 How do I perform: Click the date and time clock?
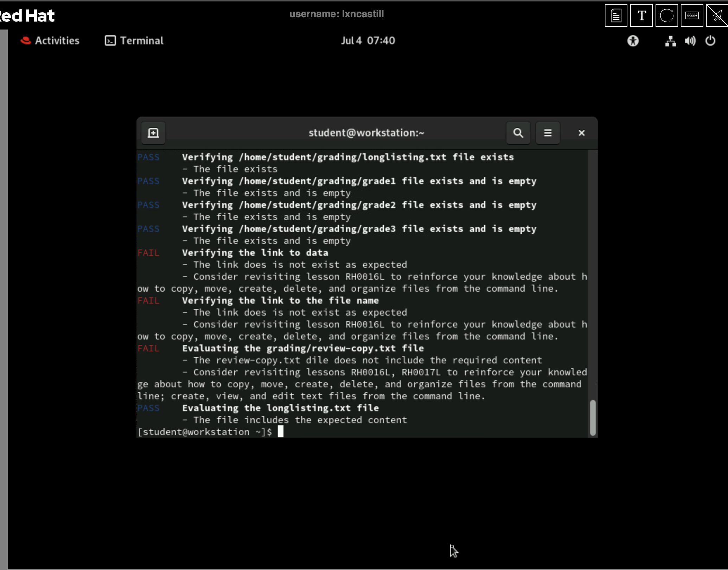pos(368,41)
